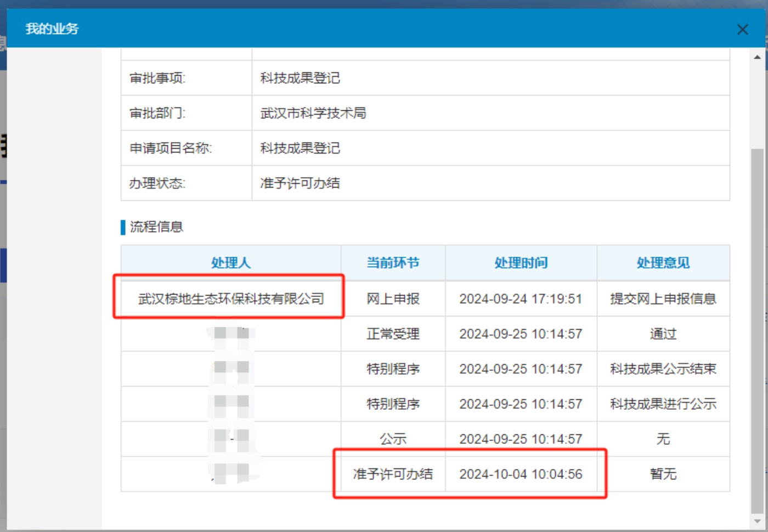Click the 网上申报 step cell
This screenshot has width=768, height=532.
pos(393,299)
